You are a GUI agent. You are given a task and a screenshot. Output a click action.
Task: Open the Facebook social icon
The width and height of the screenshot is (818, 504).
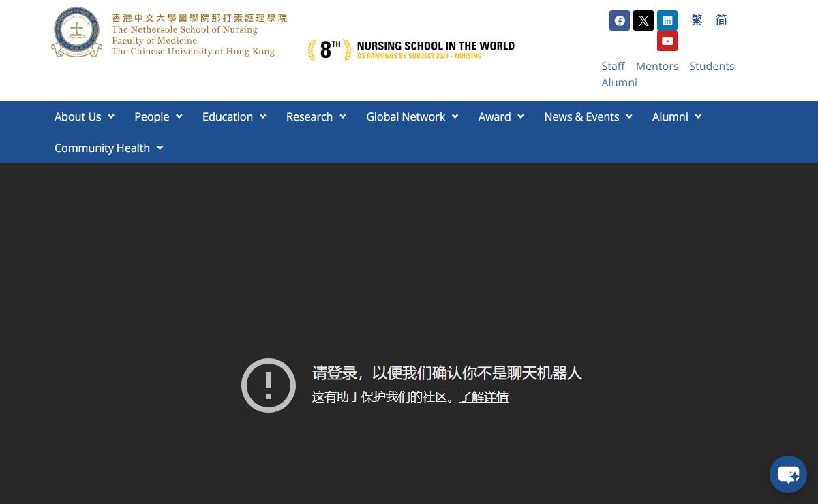619,20
